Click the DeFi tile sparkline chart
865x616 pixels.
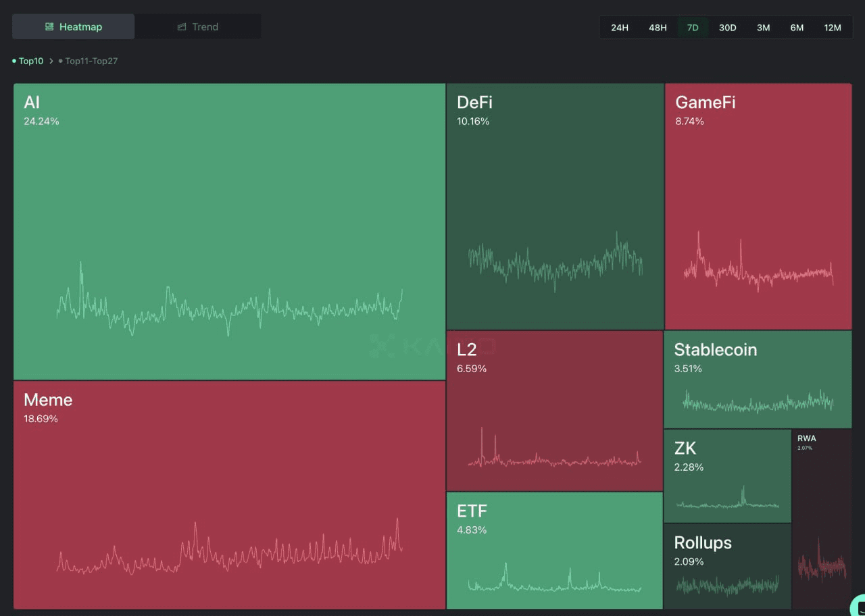[x=555, y=261]
